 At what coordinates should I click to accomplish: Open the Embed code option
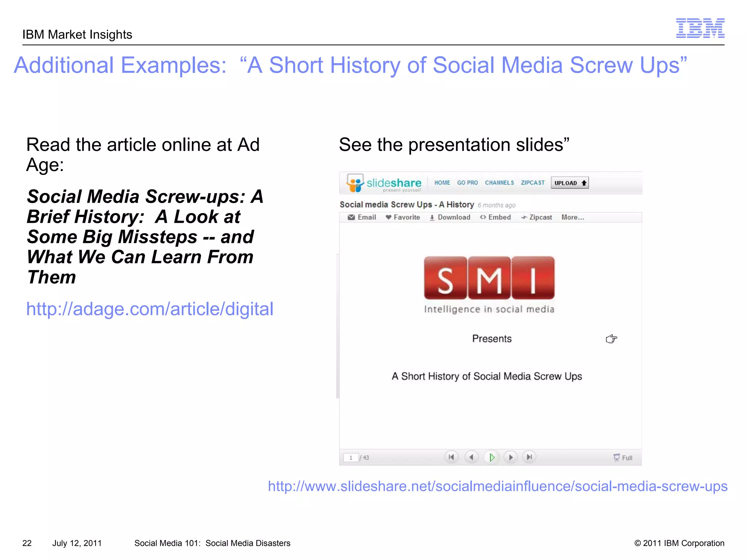click(495, 217)
